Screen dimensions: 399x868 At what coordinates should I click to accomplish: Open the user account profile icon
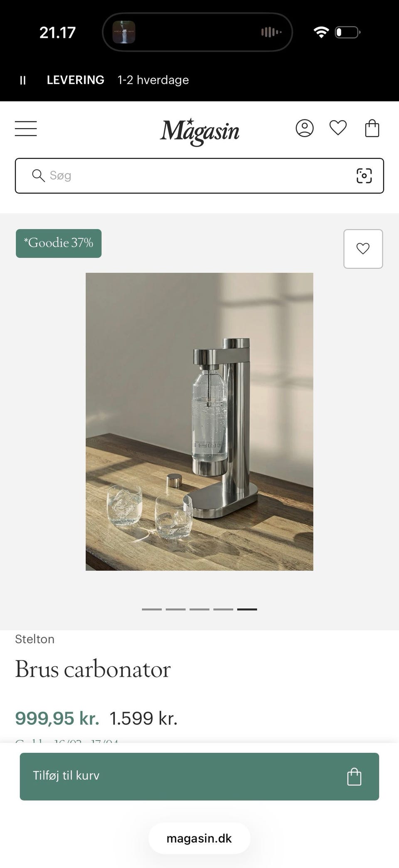click(x=305, y=128)
